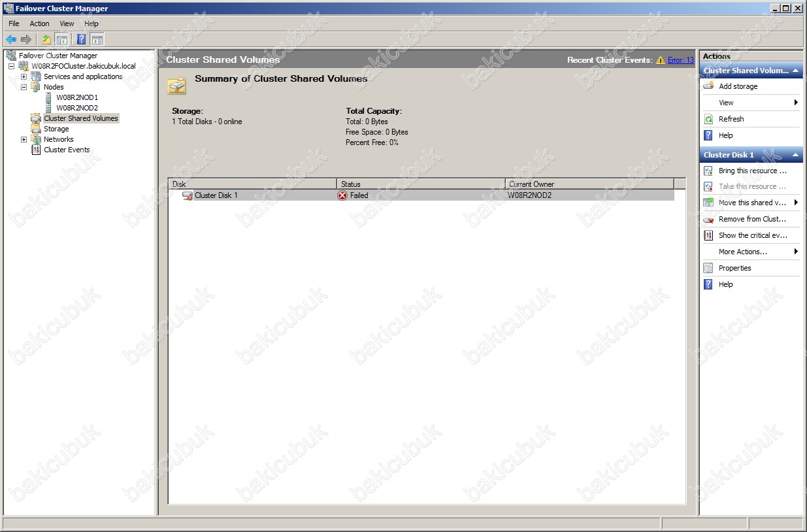Click the Cluster Events tree icon
This screenshot has width=807, height=532.
click(36, 150)
